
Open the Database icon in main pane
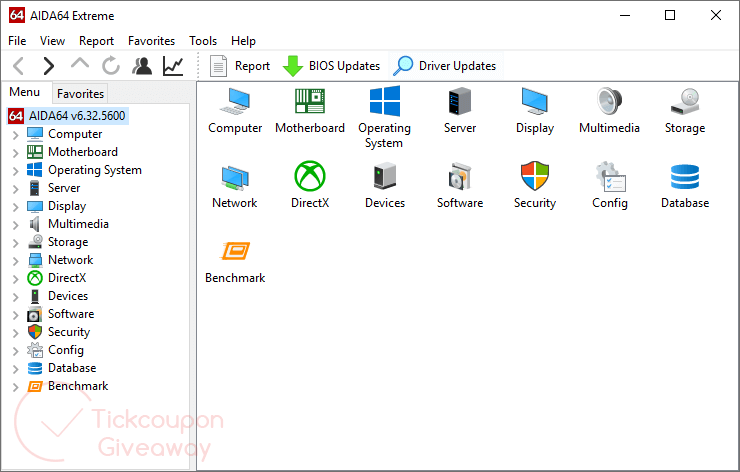click(685, 176)
